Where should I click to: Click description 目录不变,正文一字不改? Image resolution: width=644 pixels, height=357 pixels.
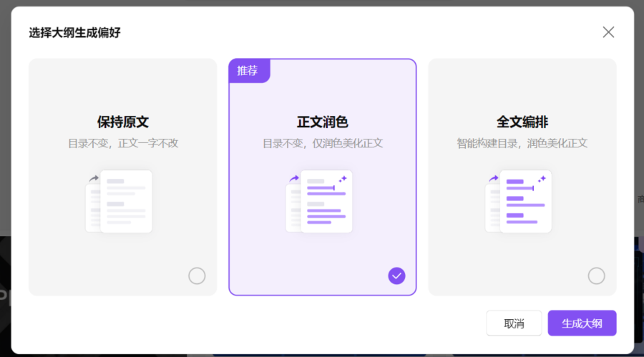click(123, 143)
